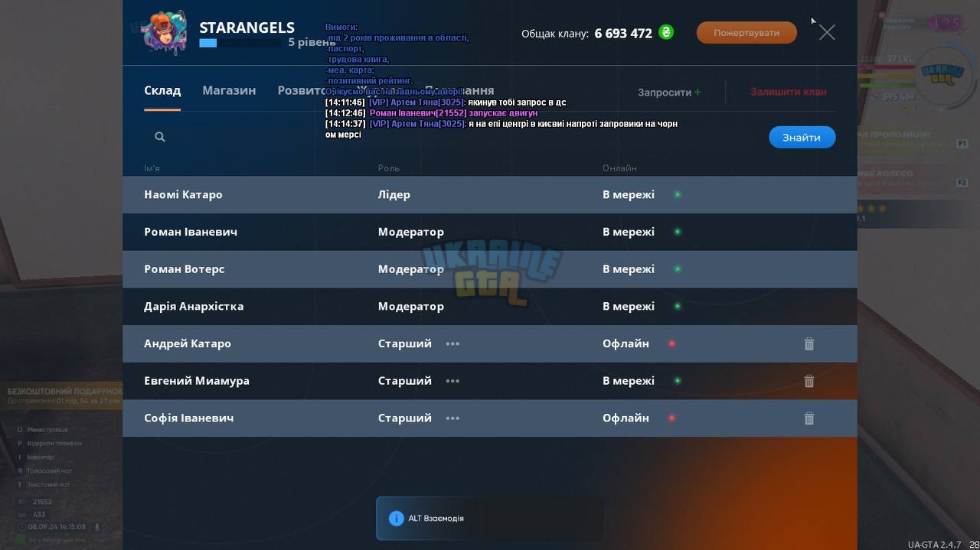The width and height of the screenshot is (980, 550).
Task: Select member name Софія Іваневич
Action: pyautogui.click(x=189, y=418)
